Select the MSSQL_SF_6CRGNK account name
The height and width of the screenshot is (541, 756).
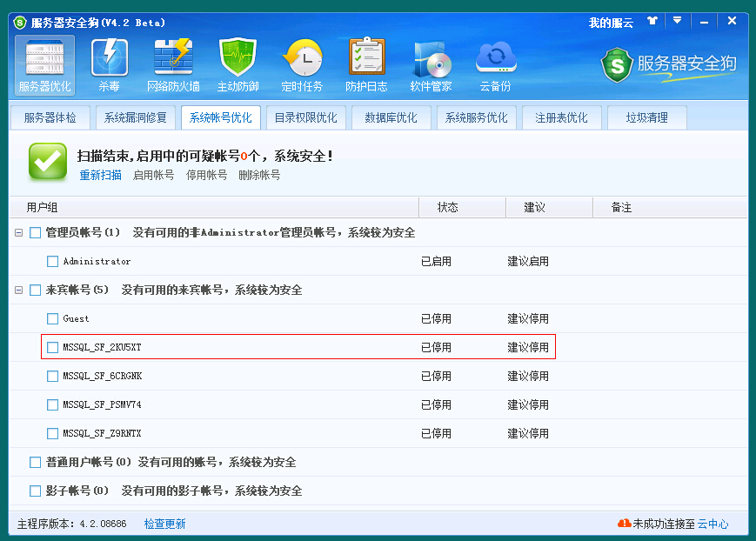pyautogui.click(x=102, y=376)
